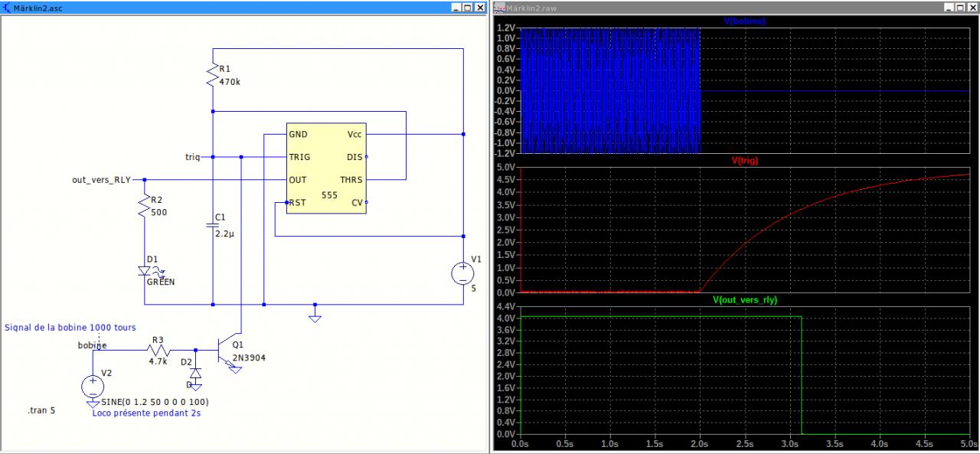Select the V2 sine voltage source

(93, 385)
